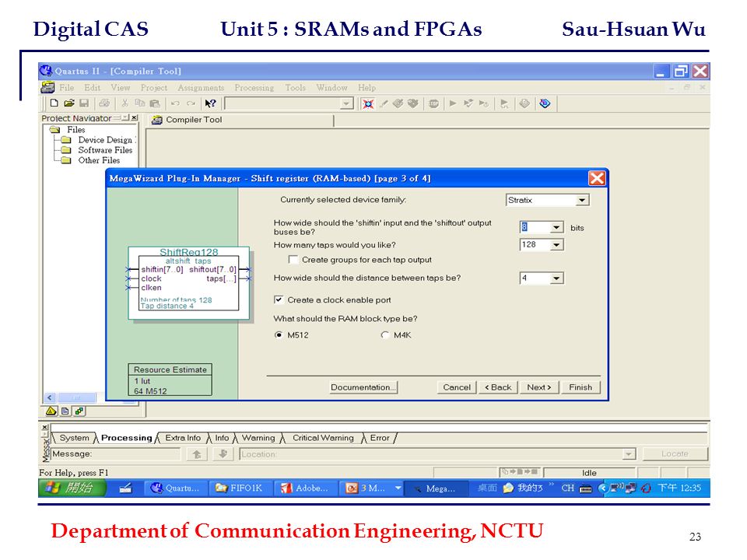Click the New file toolbar icon

[x=54, y=103]
